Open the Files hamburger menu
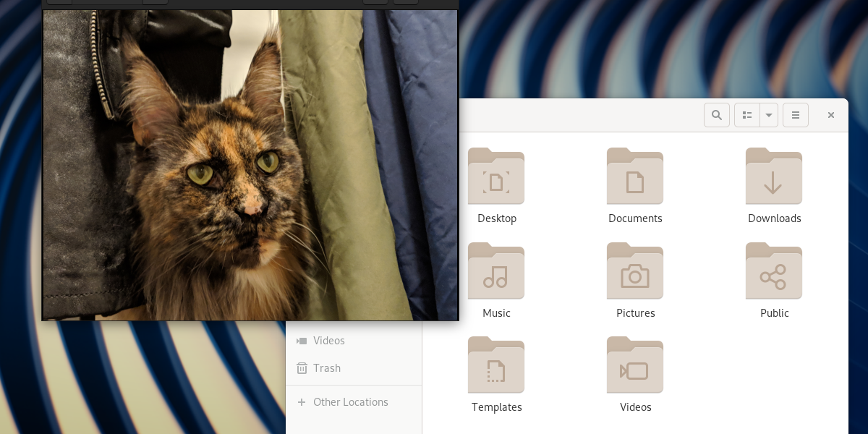Image resolution: width=868 pixels, height=434 pixels. click(x=796, y=115)
